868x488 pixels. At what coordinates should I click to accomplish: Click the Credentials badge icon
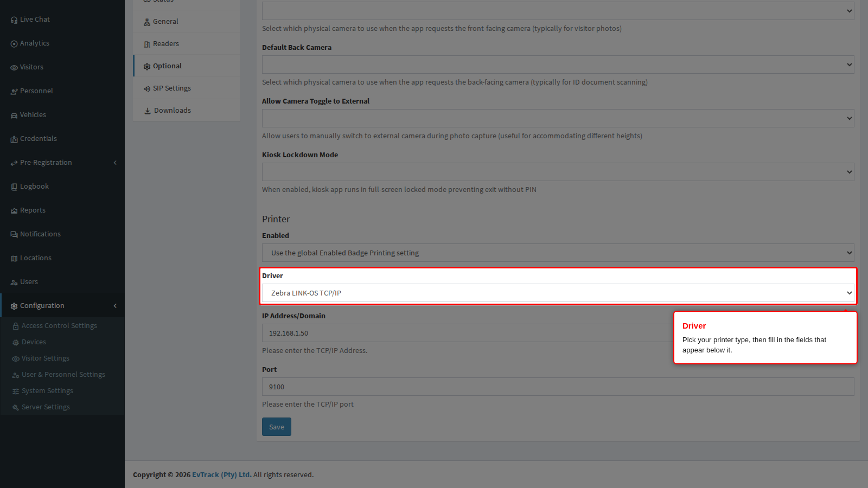[14, 139]
